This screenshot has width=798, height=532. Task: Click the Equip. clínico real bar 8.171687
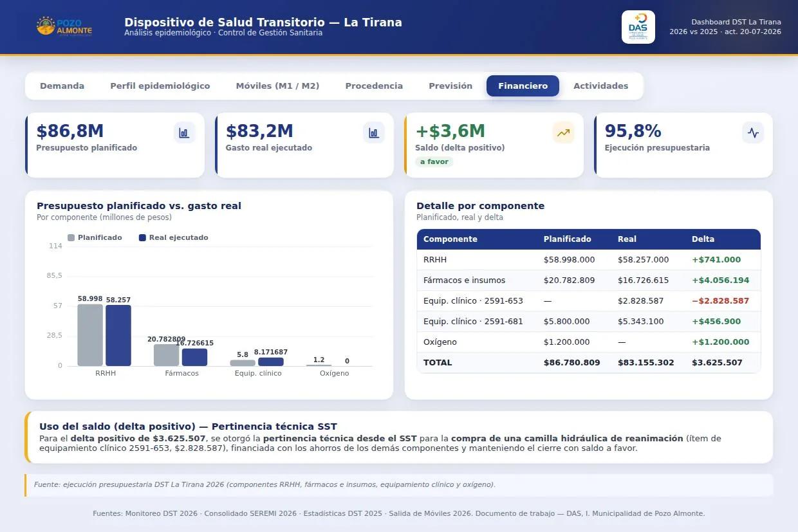pos(270,362)
